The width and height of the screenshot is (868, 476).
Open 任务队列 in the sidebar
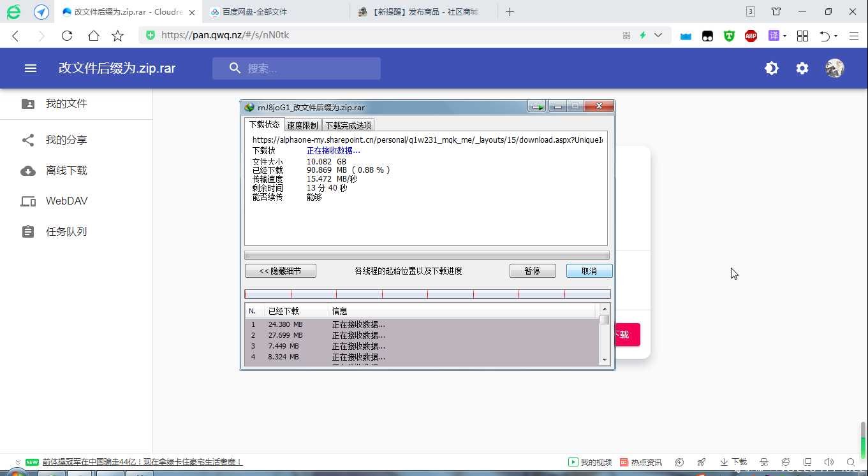[76, 232]
